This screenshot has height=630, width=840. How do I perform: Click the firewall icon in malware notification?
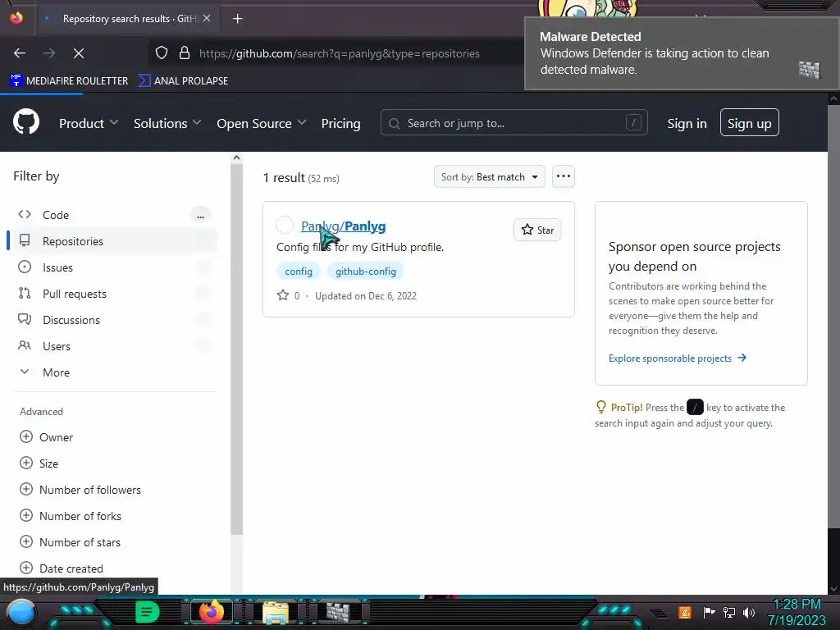coord(810,70)
